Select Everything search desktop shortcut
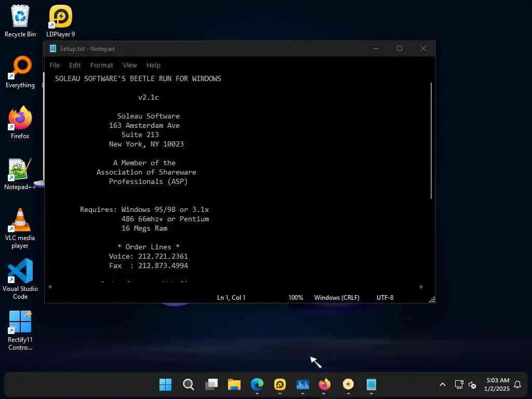This screenshot has width=532, height=399. [20, 72]
